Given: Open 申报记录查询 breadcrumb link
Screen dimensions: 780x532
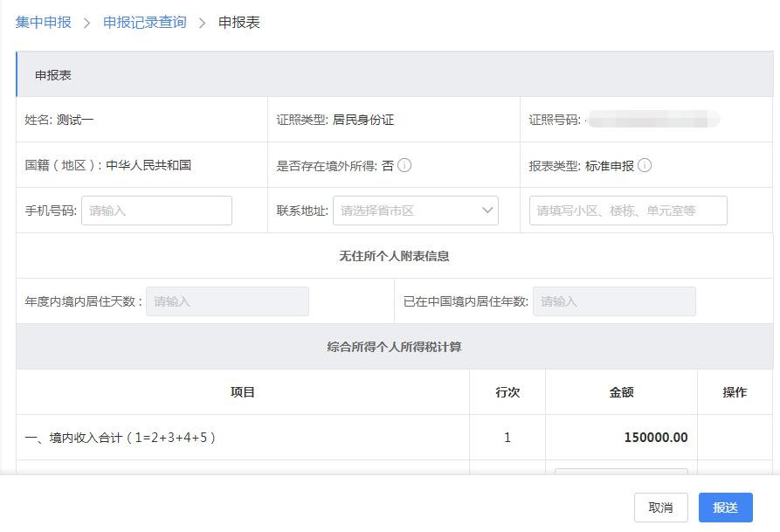Looking at the screenshot, I should tap(145, 23).
